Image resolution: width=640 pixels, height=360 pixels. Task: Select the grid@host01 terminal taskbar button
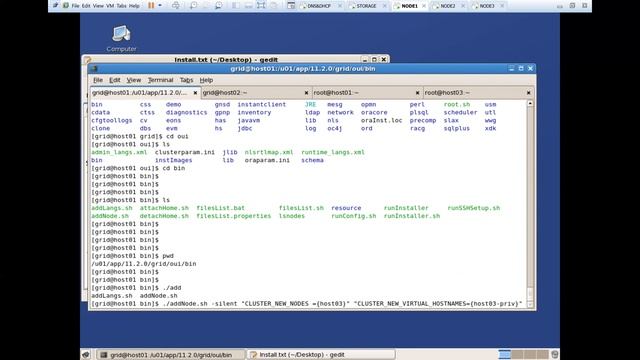coord(171,355)
